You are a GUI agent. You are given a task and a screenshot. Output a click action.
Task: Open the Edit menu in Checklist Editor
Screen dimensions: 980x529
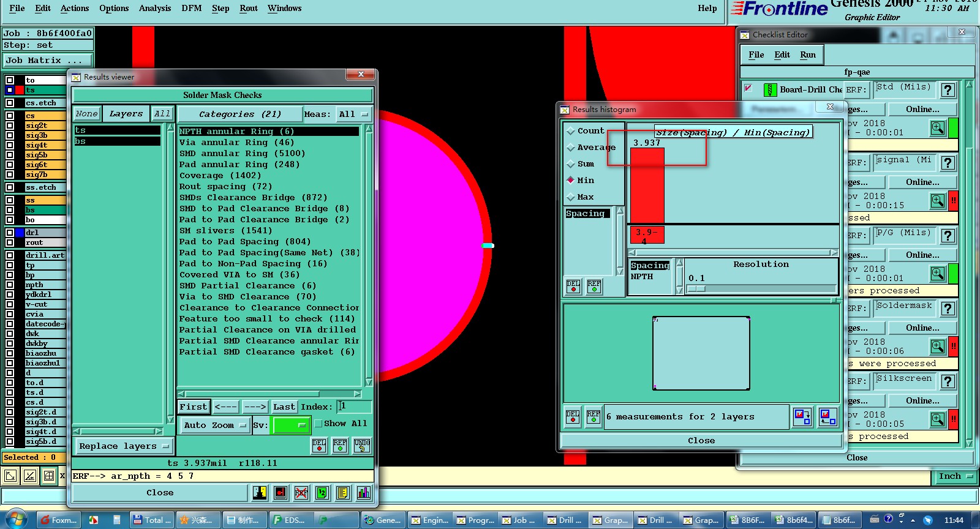pyautogui.click(x=782, y=55)
